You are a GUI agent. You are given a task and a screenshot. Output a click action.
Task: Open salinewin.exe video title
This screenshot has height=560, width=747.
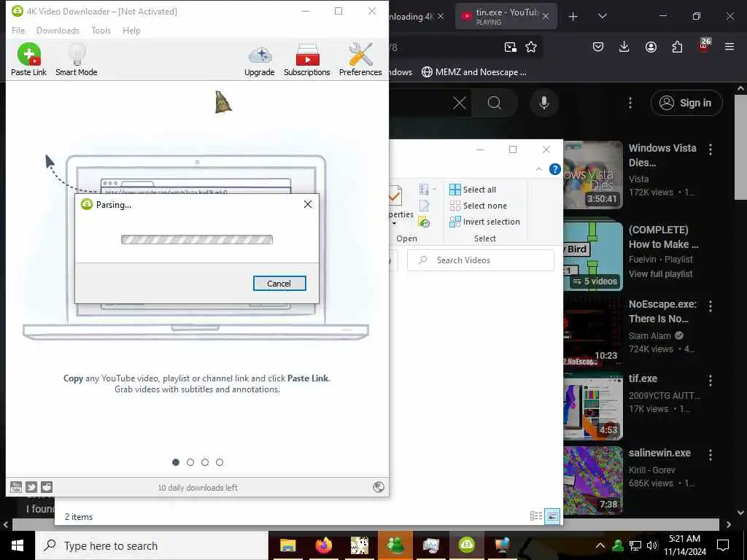tap(659, 453)
